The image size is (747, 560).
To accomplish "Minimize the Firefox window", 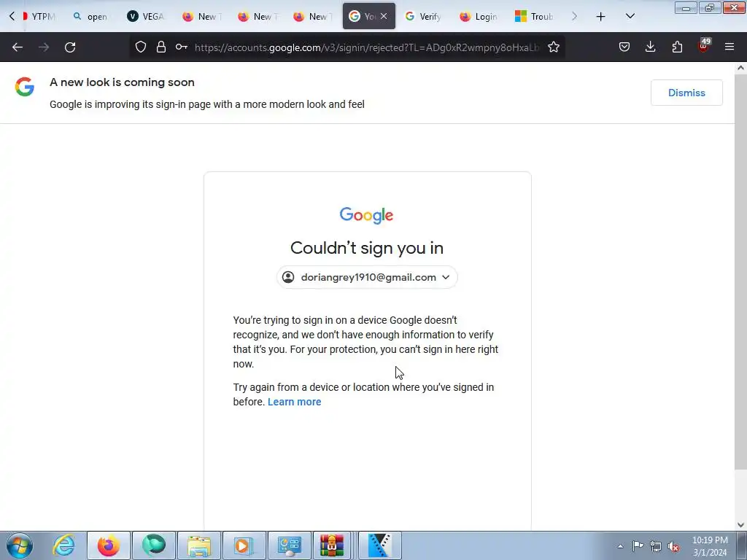I will tap(686, 7).
